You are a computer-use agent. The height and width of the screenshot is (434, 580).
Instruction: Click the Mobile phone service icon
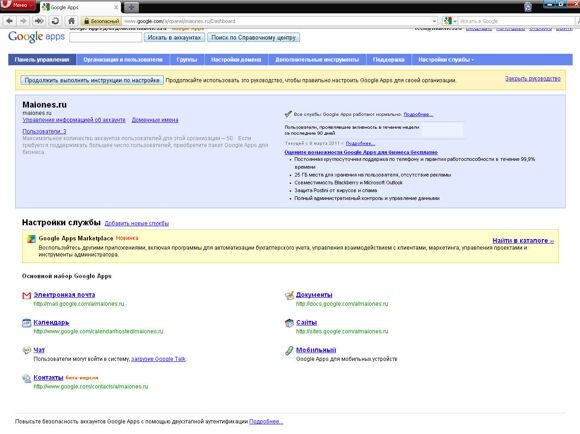click(289, 350)
